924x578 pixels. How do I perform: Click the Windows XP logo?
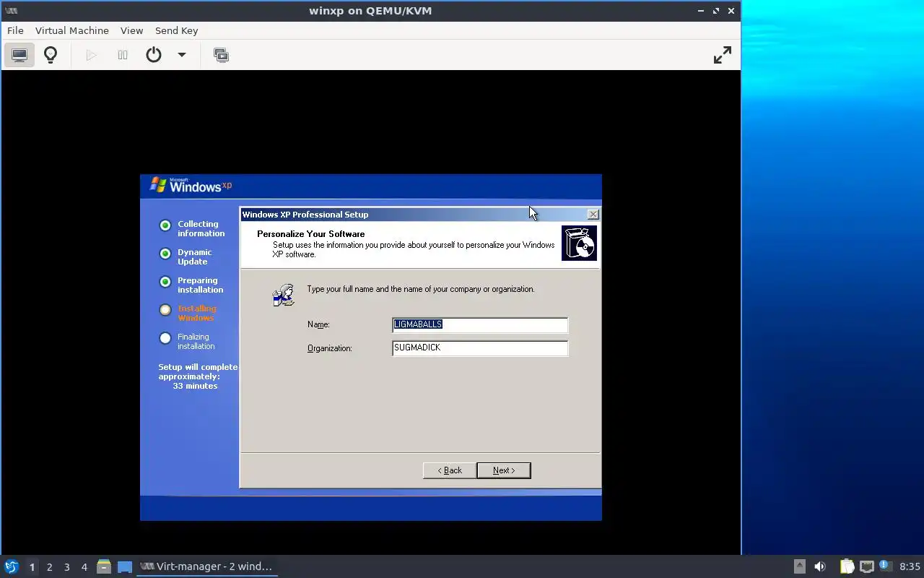coord(191,185)
